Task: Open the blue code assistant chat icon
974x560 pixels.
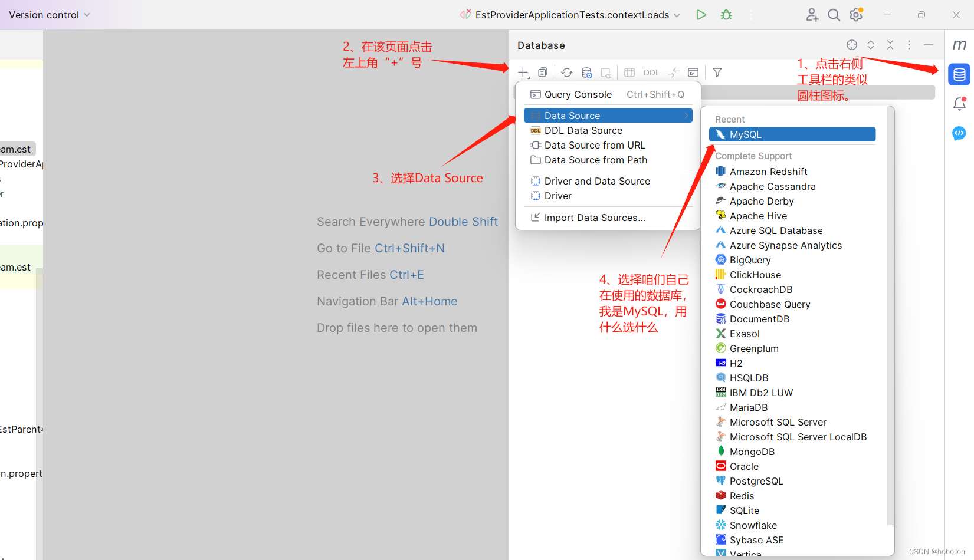Action: coord(959,133)
